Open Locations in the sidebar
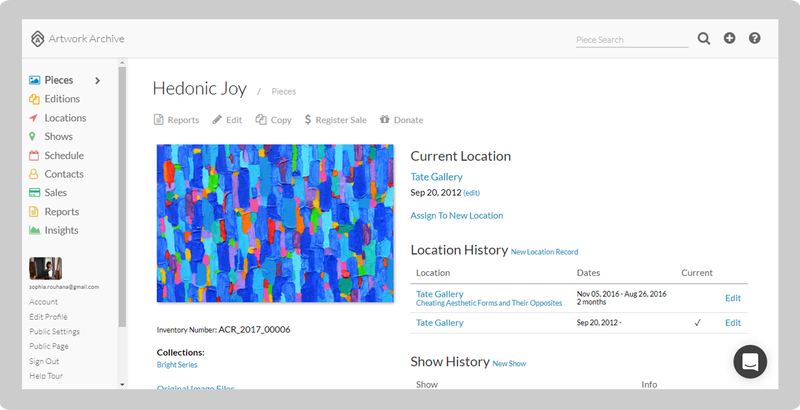This screenshot has height=410, width=800. click(x=65, y=118)
